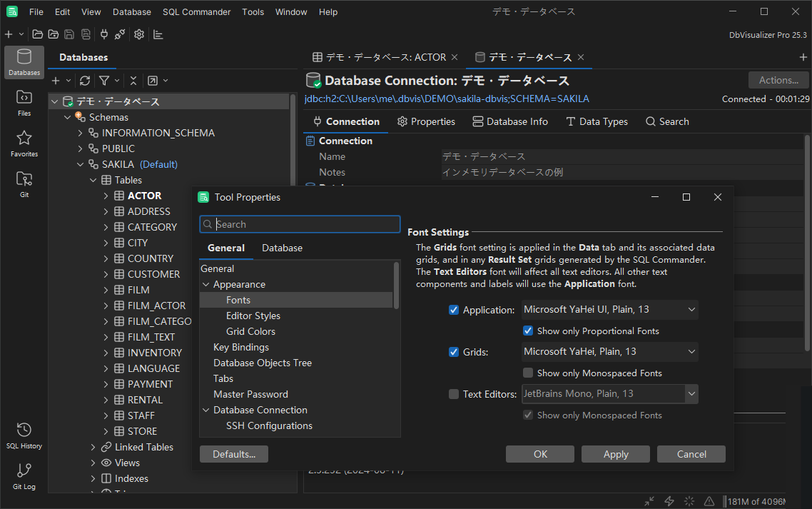Refresh the database objects tree
The height and width of the screenshot is (509, 812).
(85, 81)
